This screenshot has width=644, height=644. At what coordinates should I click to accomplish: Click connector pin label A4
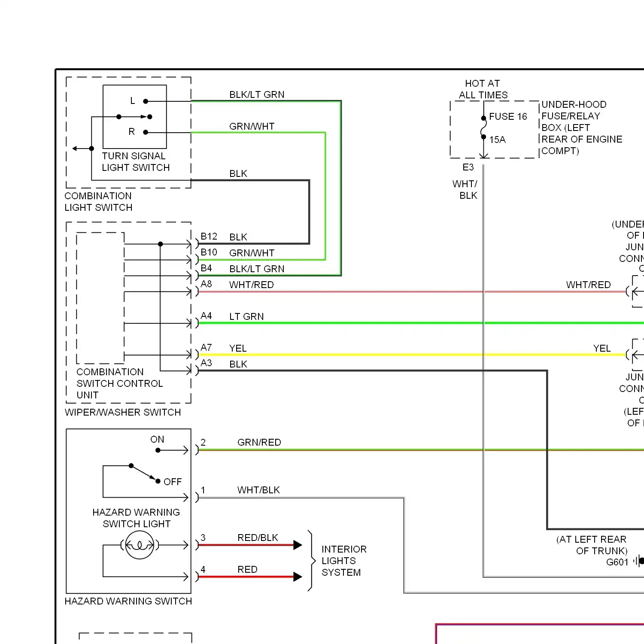[x=206, y=316]
